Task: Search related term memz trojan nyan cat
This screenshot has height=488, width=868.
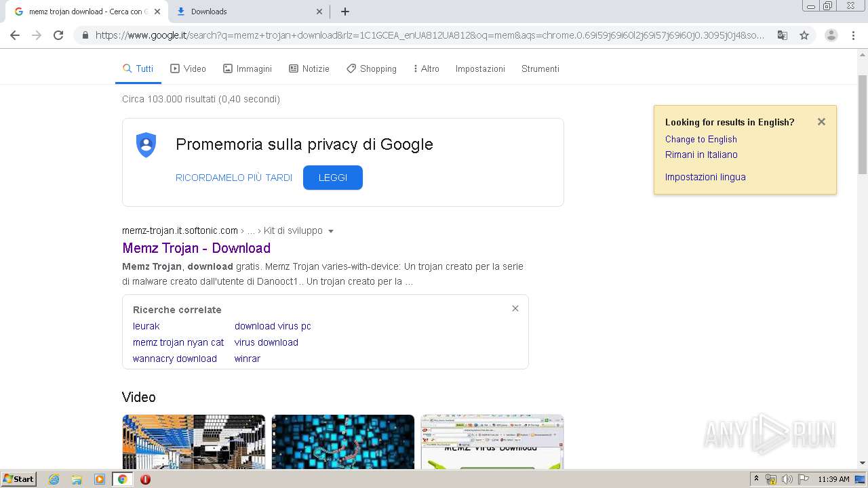Action: coord(178,342)
